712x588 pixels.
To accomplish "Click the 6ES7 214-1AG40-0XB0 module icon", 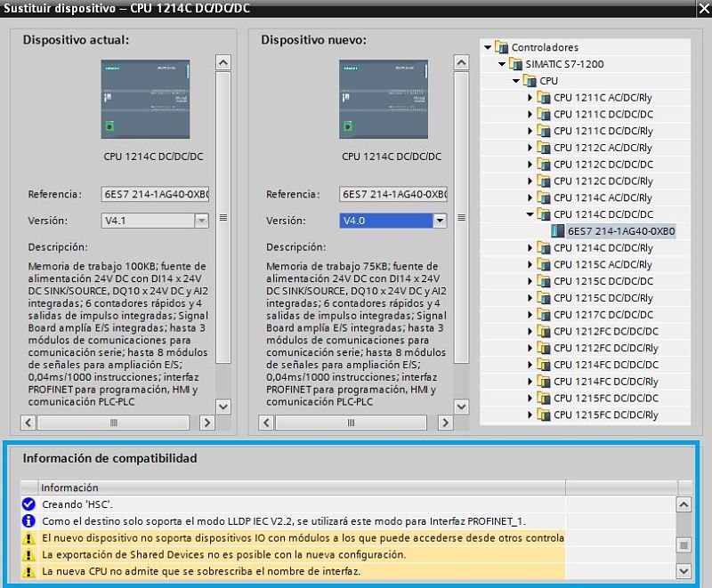I will pos(558,231).
